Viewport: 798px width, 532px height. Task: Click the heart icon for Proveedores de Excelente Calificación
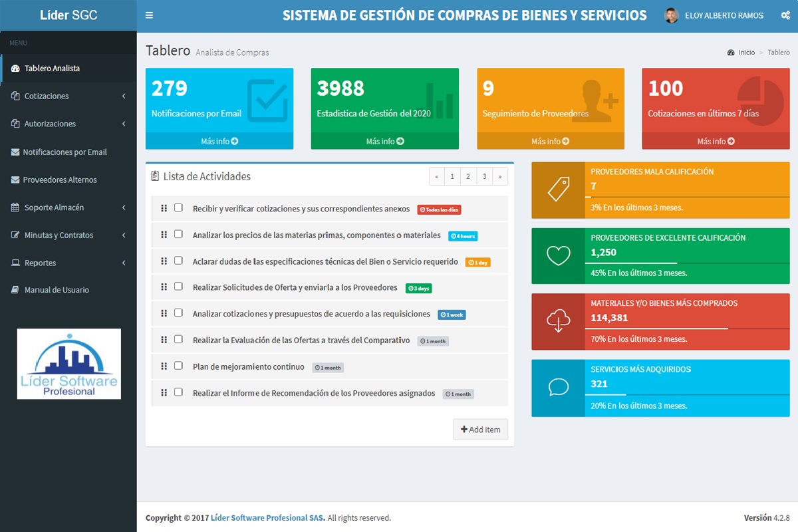tap(558, 256)
